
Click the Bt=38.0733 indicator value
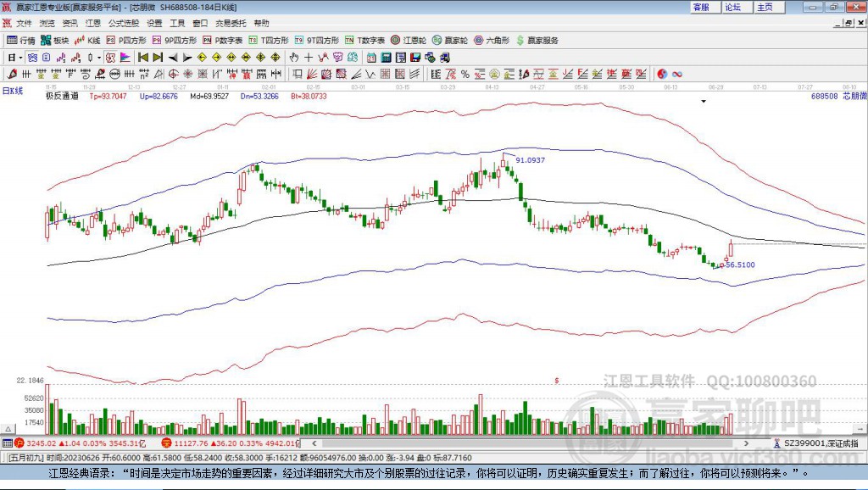(x=309, y=96)
